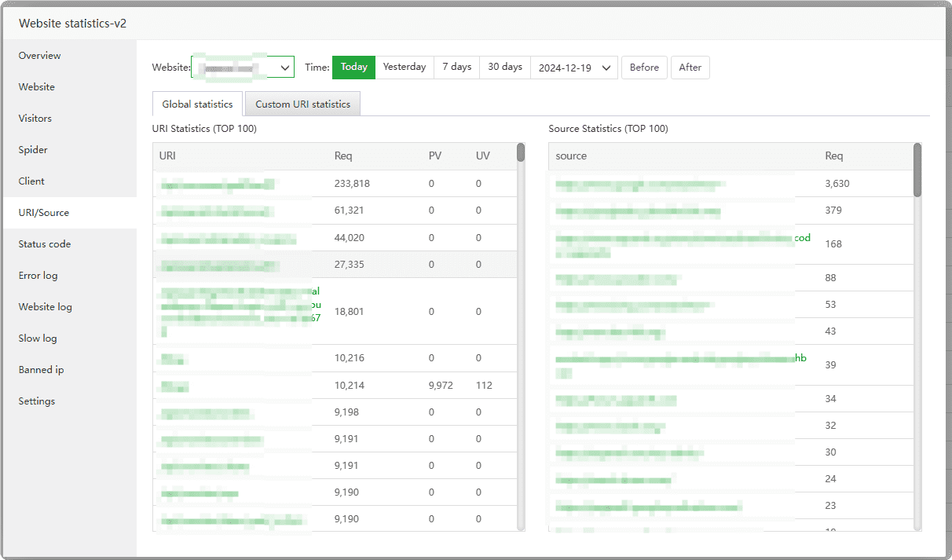This screenshot has height=560, width=952.
Task: Click the Before button
Action: 644,68
